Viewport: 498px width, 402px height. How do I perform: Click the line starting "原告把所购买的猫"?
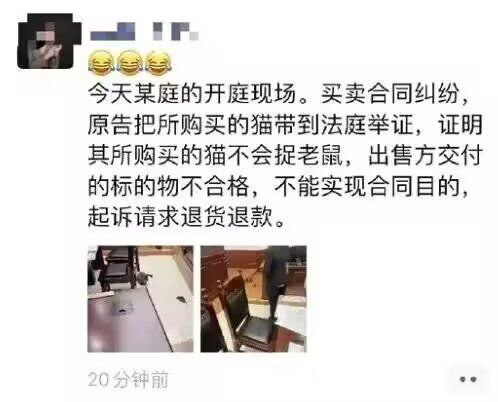tap(285, 125)
